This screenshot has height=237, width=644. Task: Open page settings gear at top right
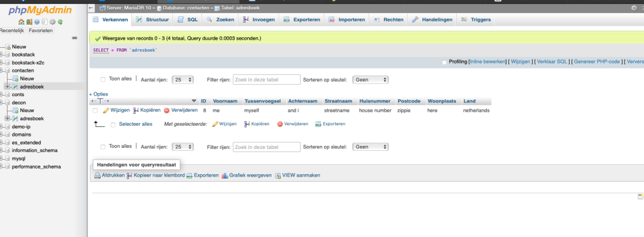pyautogui.click(x=634, y=8)
